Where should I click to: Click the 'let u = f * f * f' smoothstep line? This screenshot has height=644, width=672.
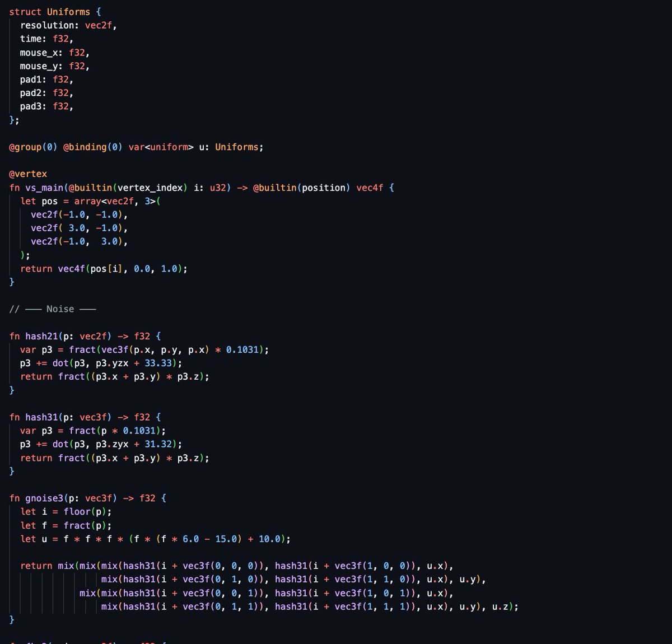tap(155, 539)
